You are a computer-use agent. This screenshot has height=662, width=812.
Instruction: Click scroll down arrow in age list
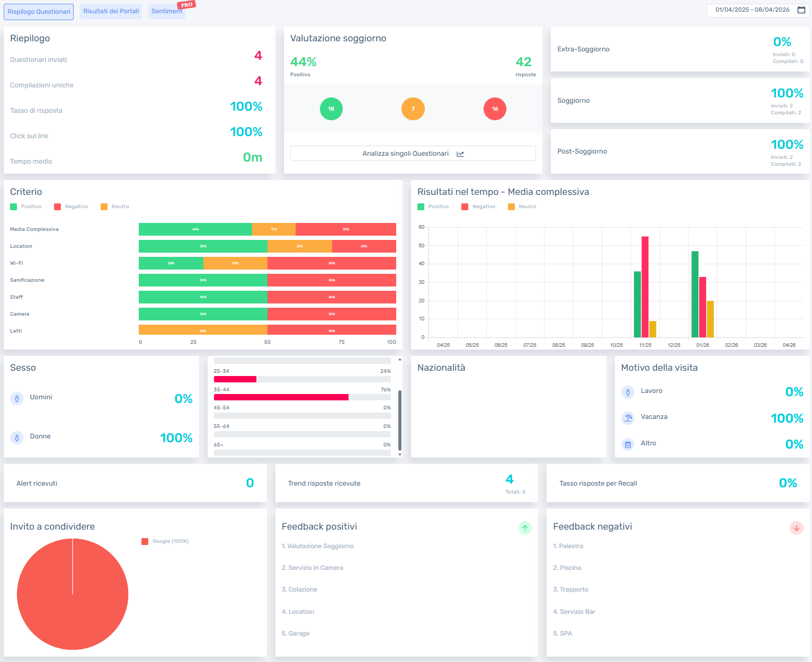[x=400, y=454]
